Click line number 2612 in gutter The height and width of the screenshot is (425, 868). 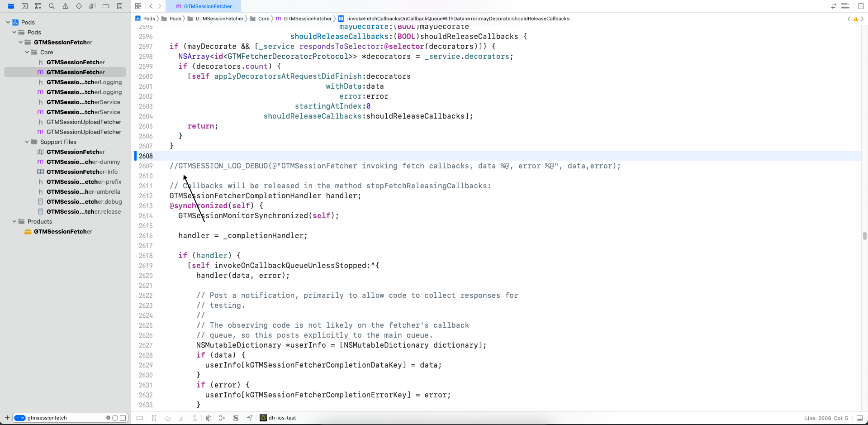pyautogui.click(x=146, y=196)
